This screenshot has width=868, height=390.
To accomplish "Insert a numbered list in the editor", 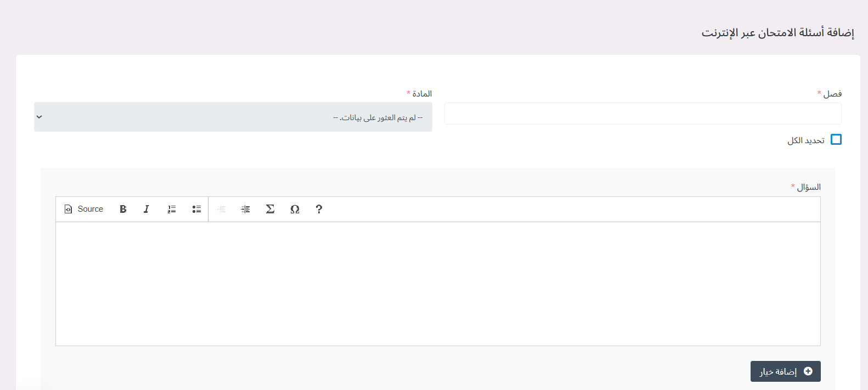I will (x=171, y=209).
